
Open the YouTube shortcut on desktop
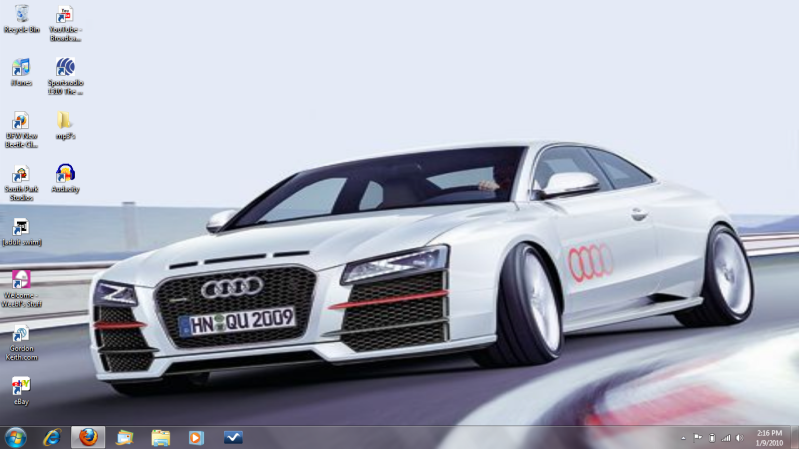click(x=65, y=23)
